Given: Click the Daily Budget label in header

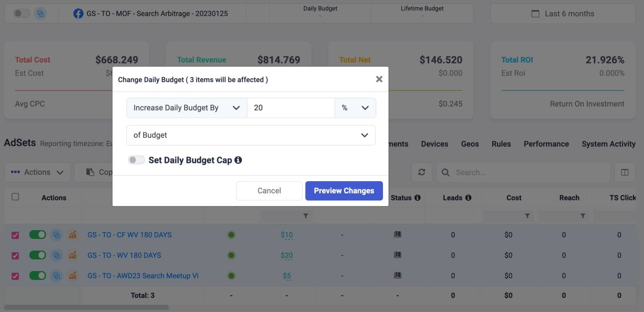Looking at the screenshot, I should pyautogui.click(x=320, y=8).
